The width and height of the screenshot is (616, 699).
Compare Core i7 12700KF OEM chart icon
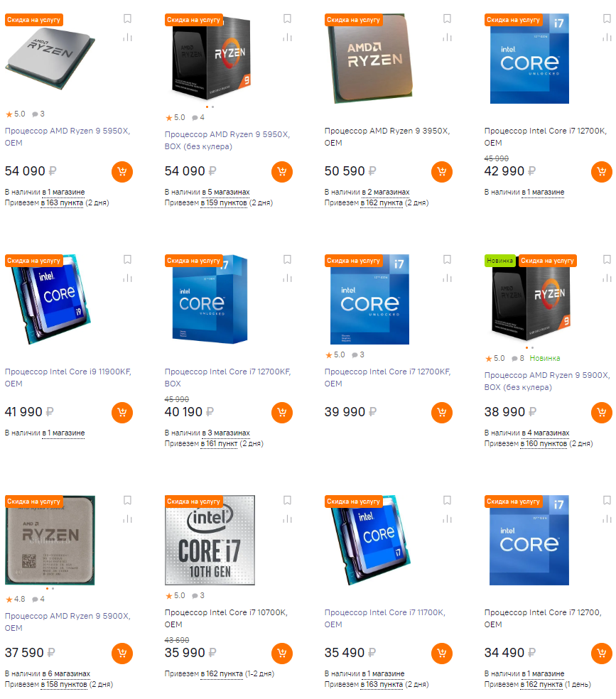point(447,278)
